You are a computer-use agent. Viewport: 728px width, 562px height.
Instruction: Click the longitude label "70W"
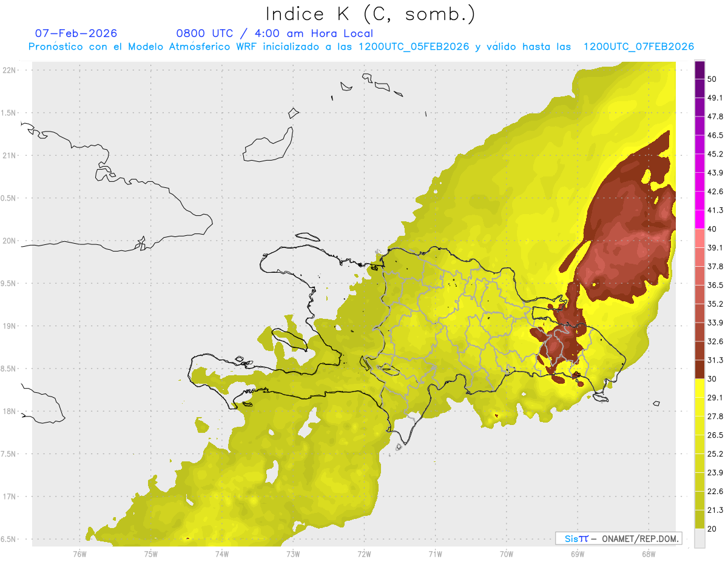(x=506, y=553)
